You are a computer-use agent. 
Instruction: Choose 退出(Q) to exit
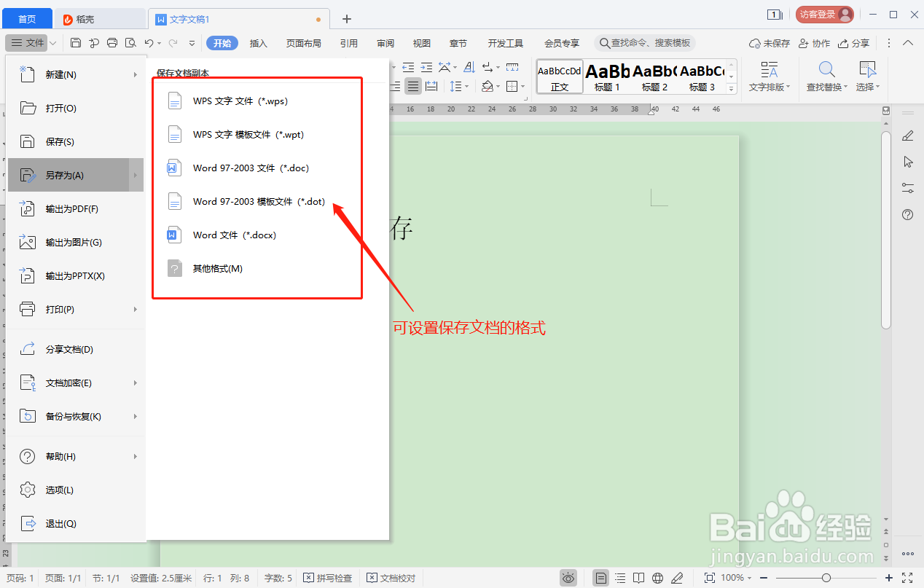coord(75,523)
